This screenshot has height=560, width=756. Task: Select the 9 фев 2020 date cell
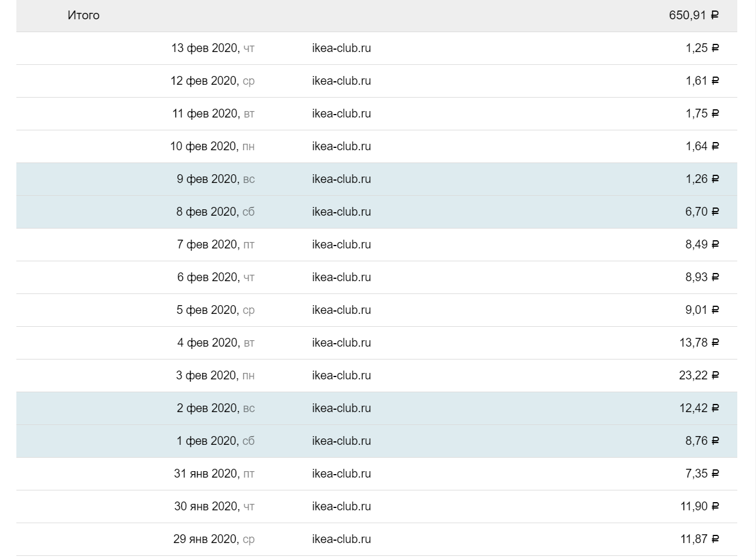click(215, 179)
